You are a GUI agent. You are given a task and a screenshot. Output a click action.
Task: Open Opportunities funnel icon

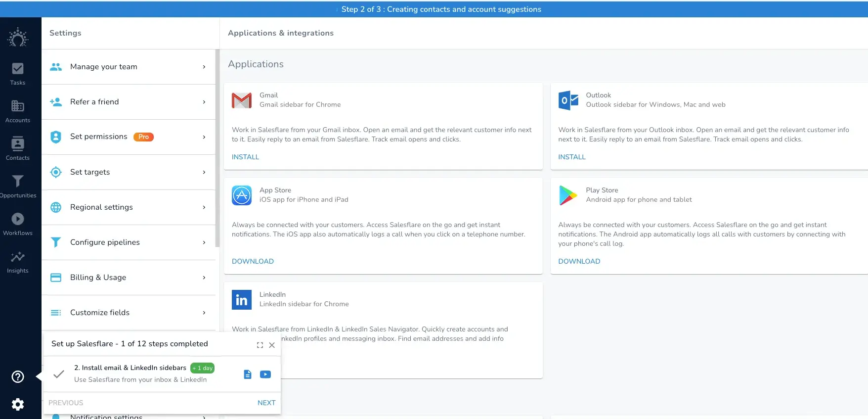pyautogui.click(x=18, y=186)
